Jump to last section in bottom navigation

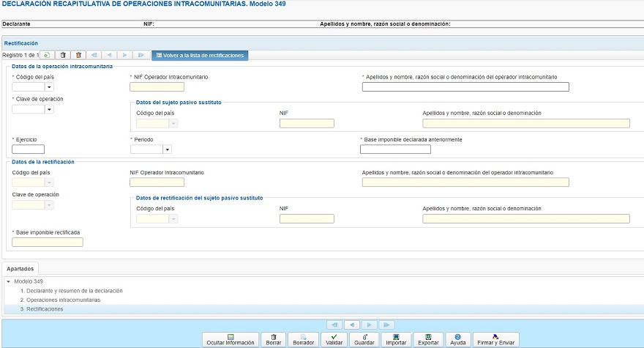click(x=386, y=325)
